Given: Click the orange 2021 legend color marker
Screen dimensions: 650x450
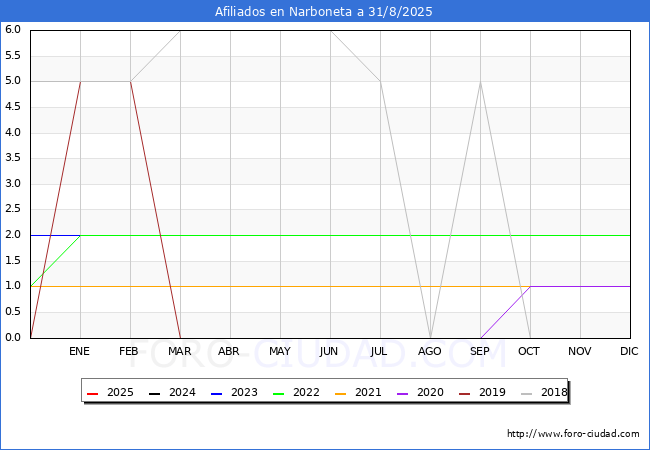Looking at the screenshot, I should click(x=342, y=393).
